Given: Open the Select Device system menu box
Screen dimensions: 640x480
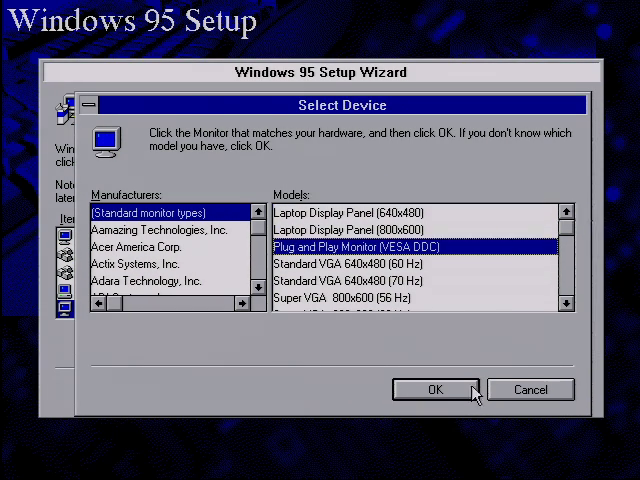Looking at the screenshot, I should point(89,105).
